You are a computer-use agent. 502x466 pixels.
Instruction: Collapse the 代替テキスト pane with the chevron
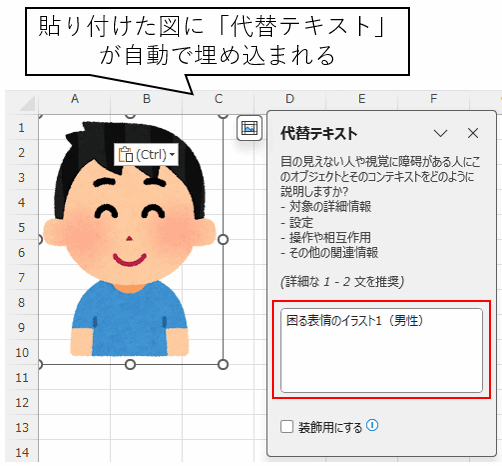coord(440,133)
